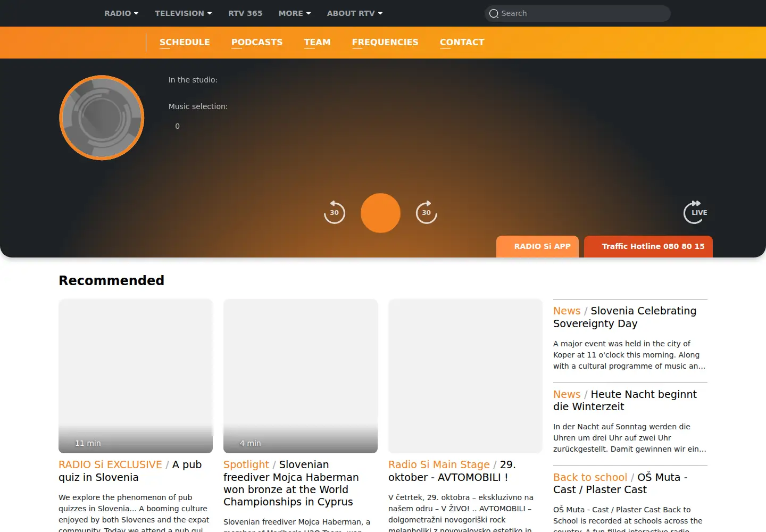Follow the Back to school category link
Image resolution: width=766 pixels, height=532 pixels.
[x=590, y=478]
